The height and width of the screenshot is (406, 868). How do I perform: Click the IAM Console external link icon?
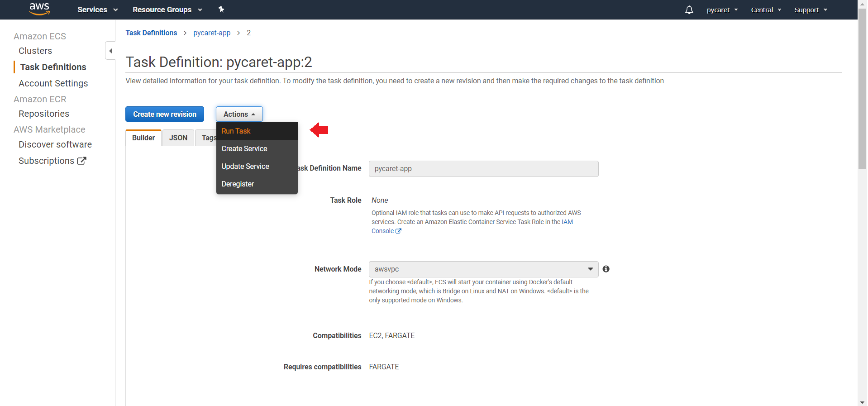[398, 231]
